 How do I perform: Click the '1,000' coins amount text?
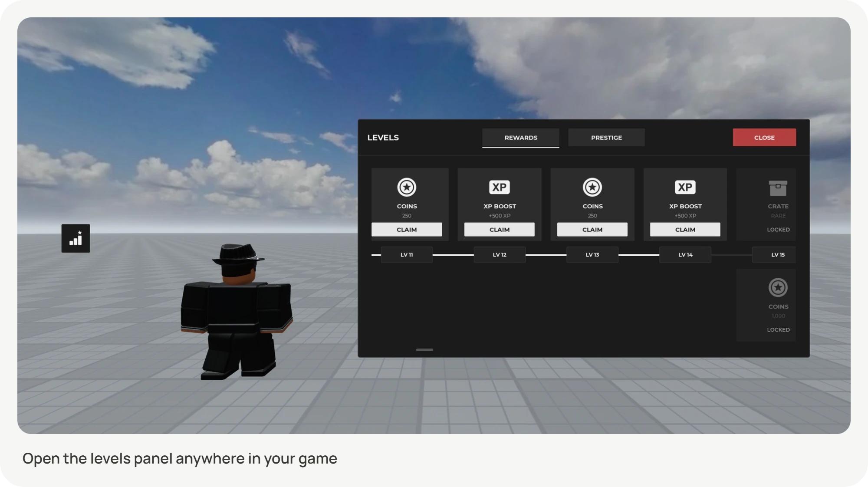tap(778, 316)
